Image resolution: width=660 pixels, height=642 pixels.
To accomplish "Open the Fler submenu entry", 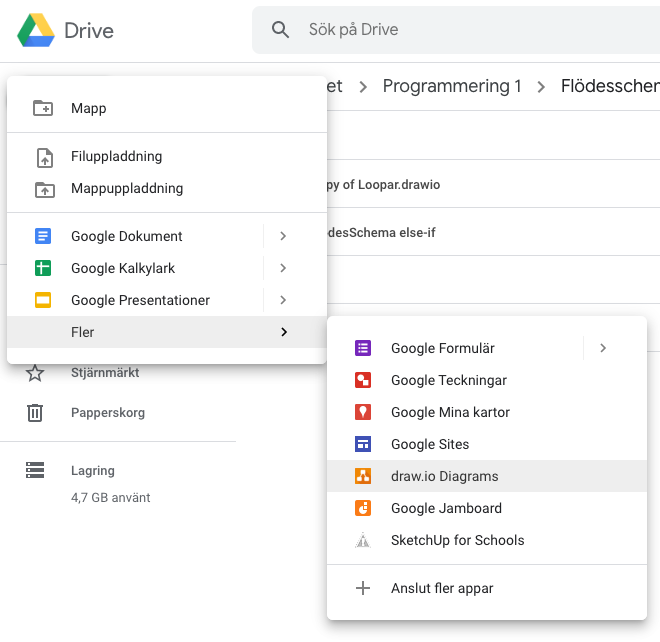I will pos(167,332).
